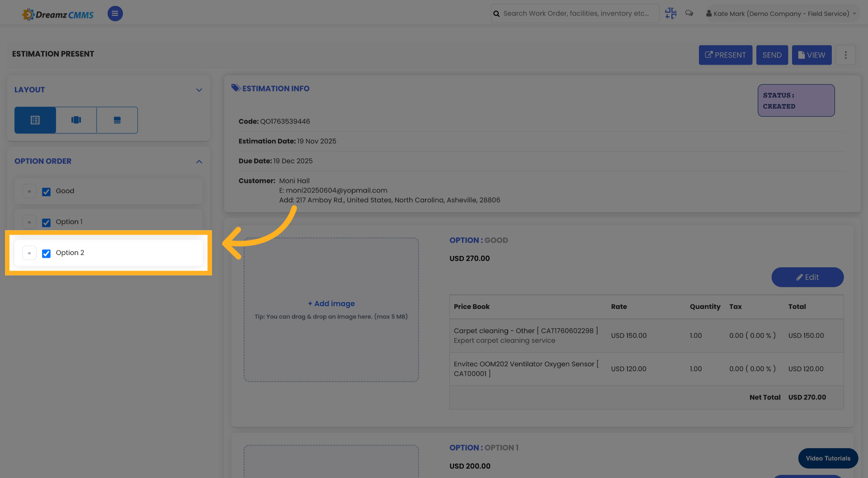Click the Total column header
Image resolution: width=868 pixels, height=478 pixels.
click(797, 307)
